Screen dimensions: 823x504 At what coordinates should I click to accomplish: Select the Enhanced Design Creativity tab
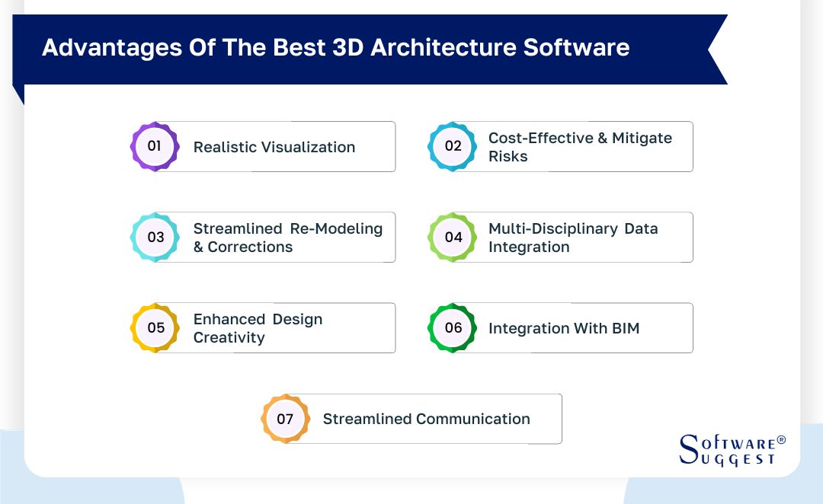[x=259, y=327]
